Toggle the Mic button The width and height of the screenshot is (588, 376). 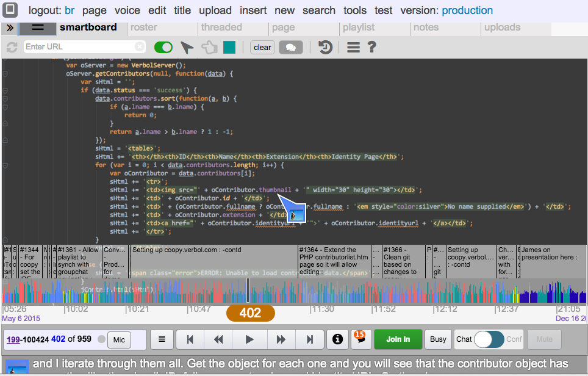click(119, 339)
